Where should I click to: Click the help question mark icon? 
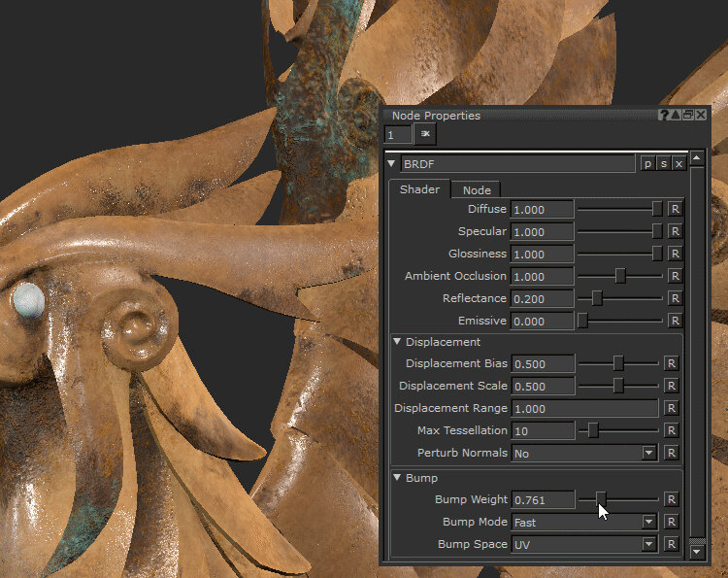click(664, 116)
